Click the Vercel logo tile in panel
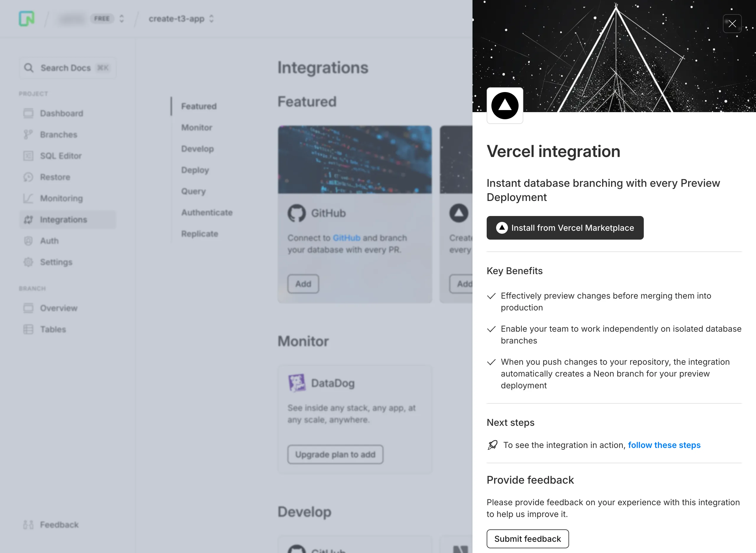 tap(504, 105)
